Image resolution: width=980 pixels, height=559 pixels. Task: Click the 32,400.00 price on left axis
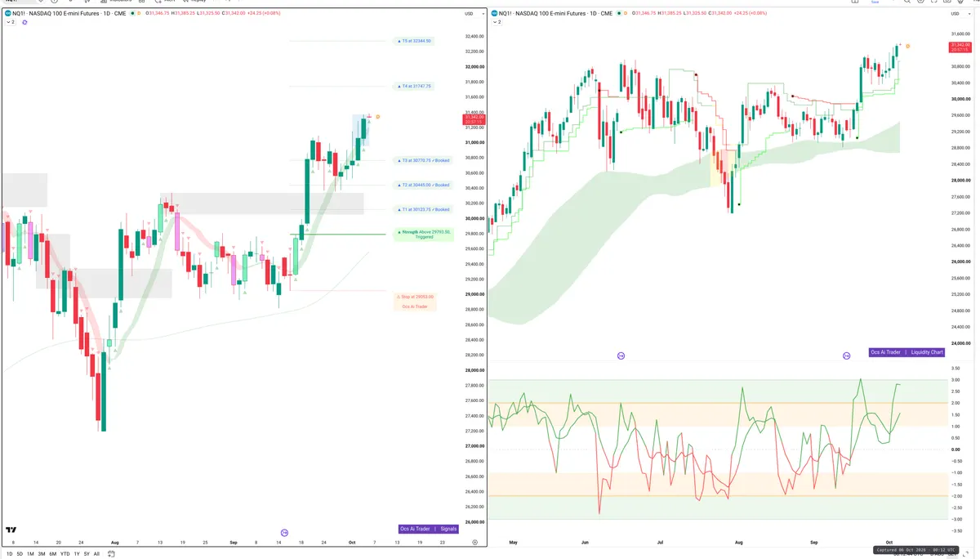pos(474,37)
